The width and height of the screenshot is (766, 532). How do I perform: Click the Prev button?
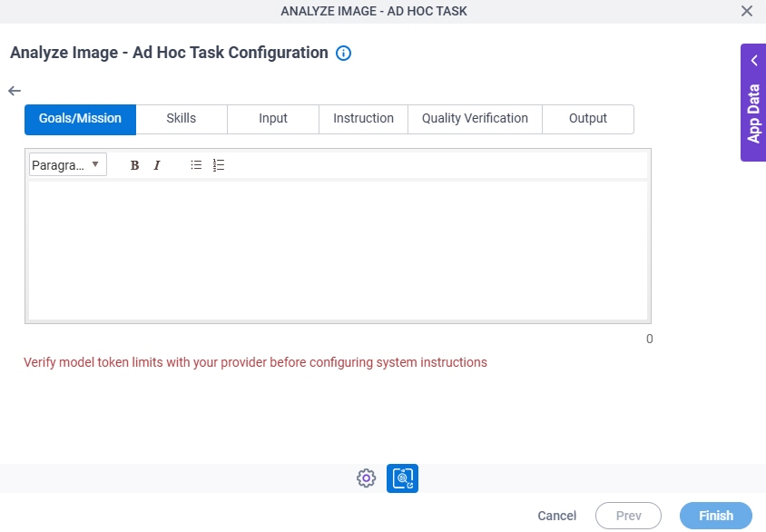pos(628,516)
